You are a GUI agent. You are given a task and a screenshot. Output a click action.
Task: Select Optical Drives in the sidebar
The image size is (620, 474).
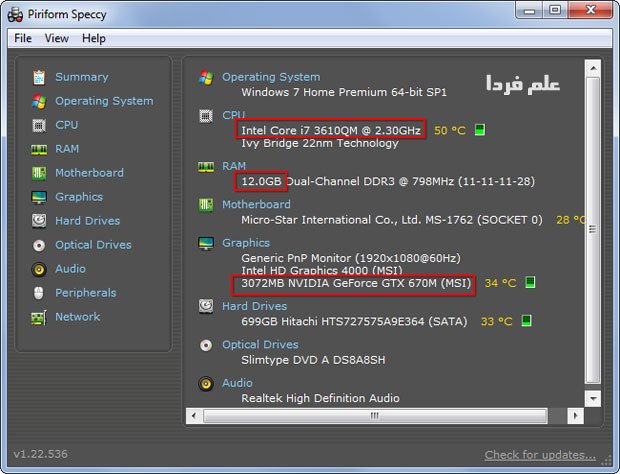click(93, 245)
